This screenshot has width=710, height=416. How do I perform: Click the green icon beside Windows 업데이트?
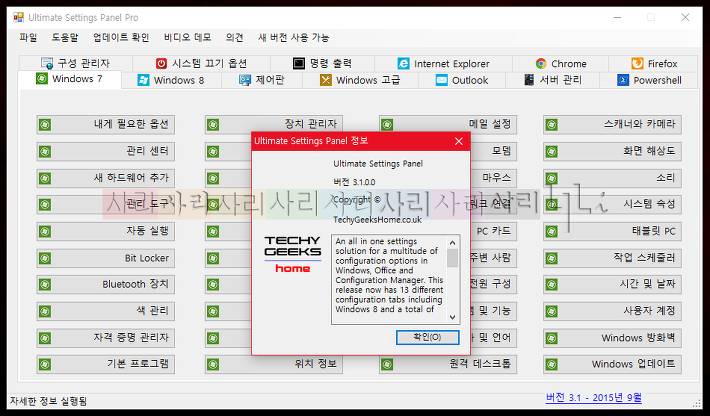click(552, 364)
